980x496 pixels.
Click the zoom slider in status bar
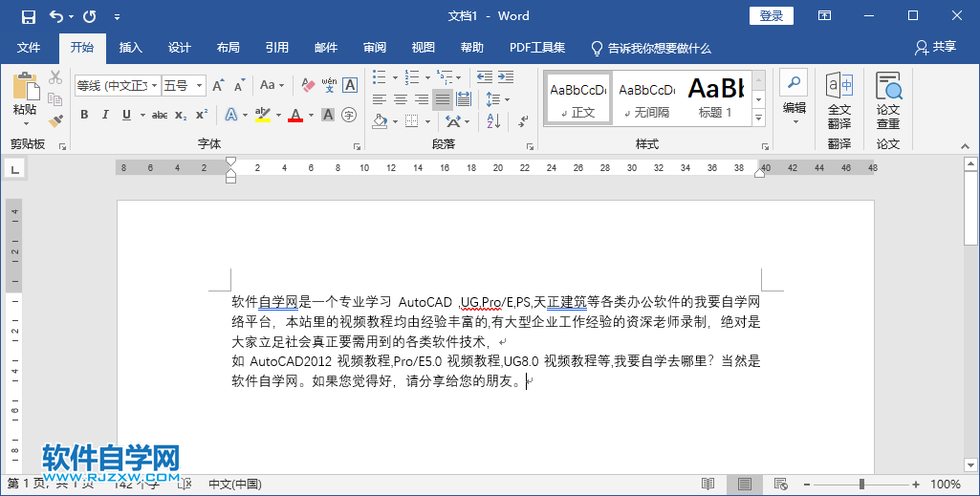click(x=861, y=485)
